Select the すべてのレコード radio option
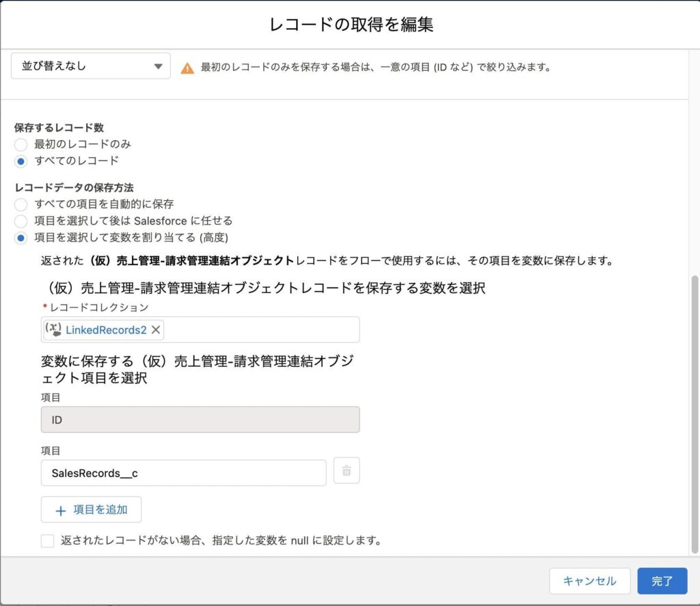 coord(21,161)
